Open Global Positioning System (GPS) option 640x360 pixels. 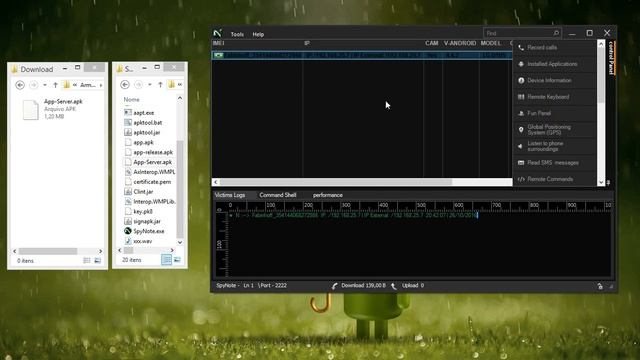click(x=549, y=130)
